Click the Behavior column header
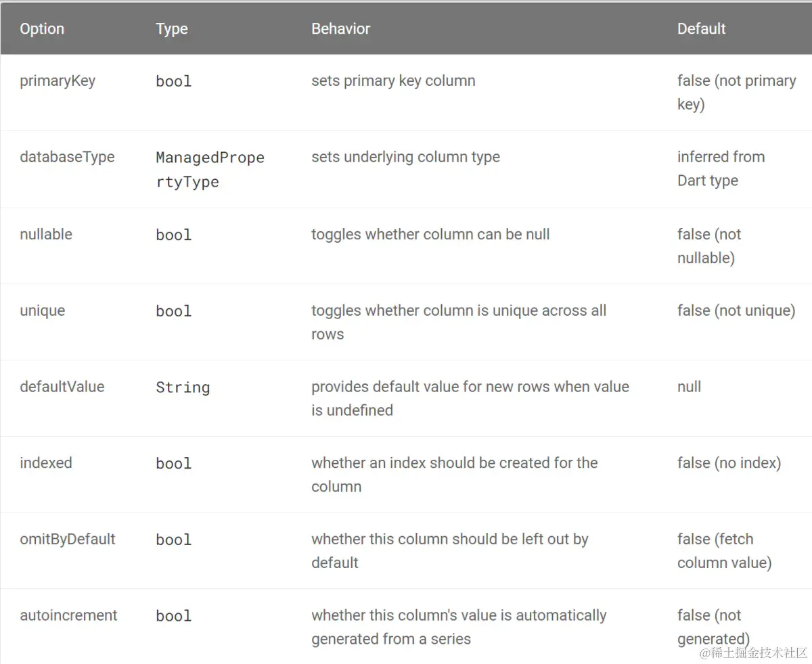 pyautogui.click(x=340, y=29)
